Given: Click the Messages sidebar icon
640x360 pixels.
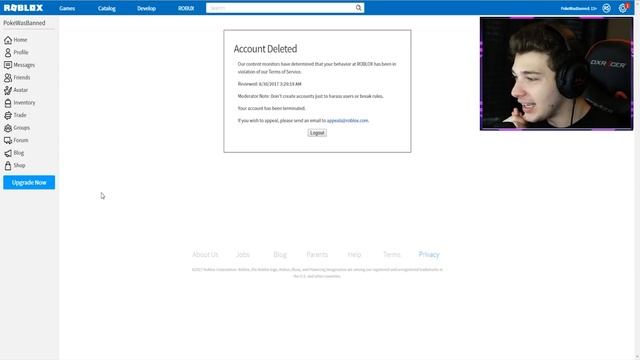Looking at the screenshot, I should click(x=8, y=65).
